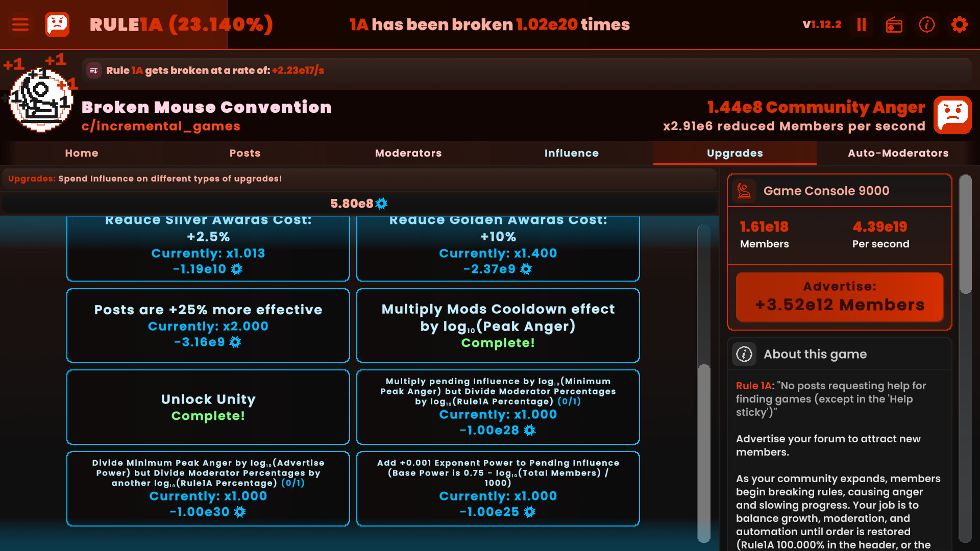This screenshot has width=980, height=551.
Task: Switch to the Moderators tab
Action: (408, 153)
